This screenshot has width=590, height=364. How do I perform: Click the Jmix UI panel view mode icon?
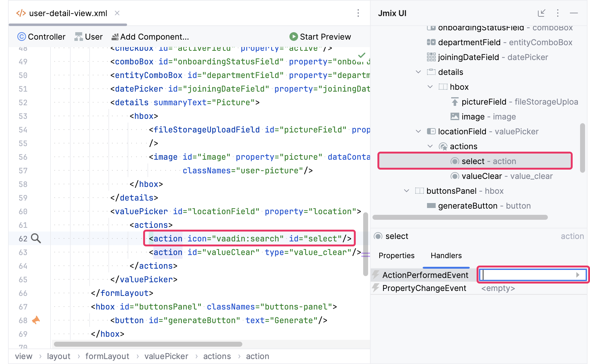541,13
